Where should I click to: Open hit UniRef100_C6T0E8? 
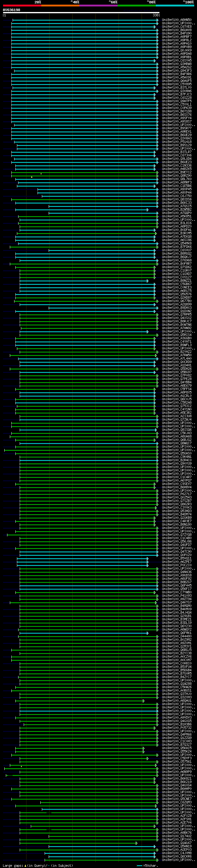tap(177, 27)
